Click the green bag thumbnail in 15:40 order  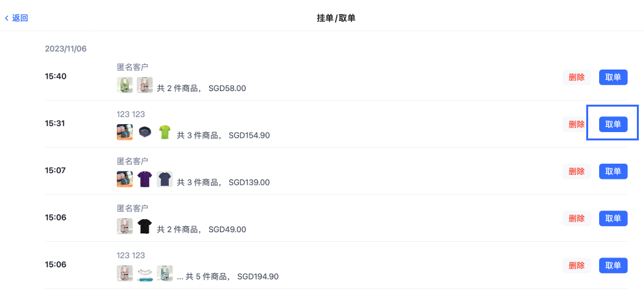click(x=125, y=85)
